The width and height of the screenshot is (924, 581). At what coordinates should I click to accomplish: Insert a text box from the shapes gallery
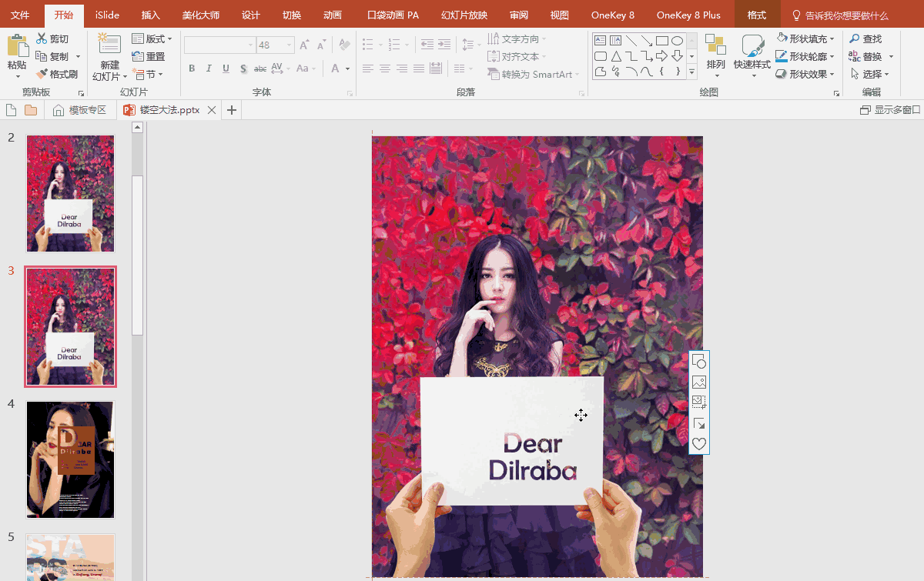click(601, 41)
